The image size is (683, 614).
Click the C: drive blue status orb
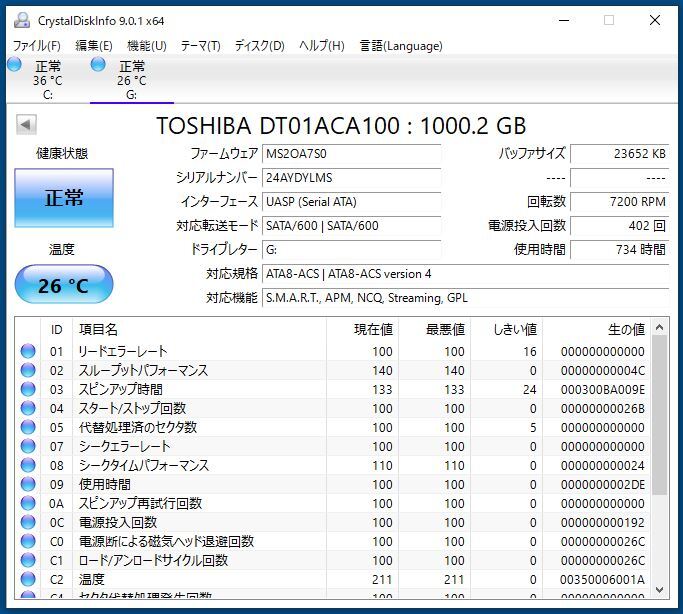point(14,64)
